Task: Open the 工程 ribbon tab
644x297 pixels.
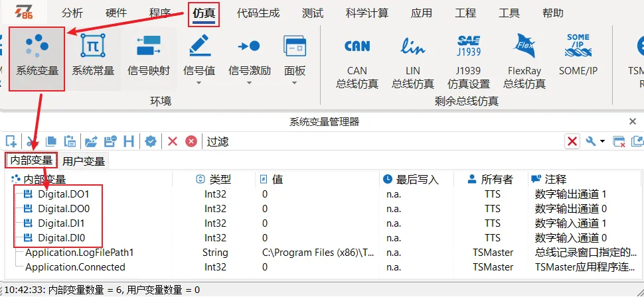Action: tap(465, 13)
